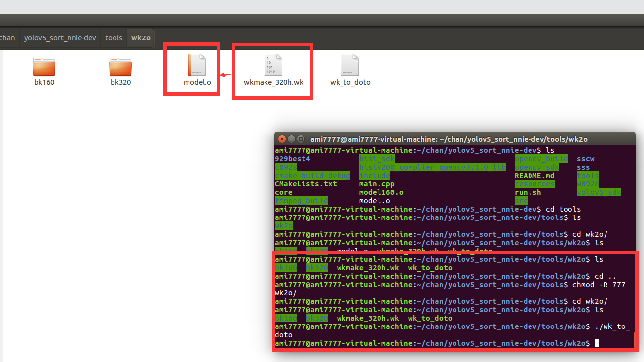The image size is (644, 362).
Task: Click the bk160 folder label
Action: click(44, 82)
